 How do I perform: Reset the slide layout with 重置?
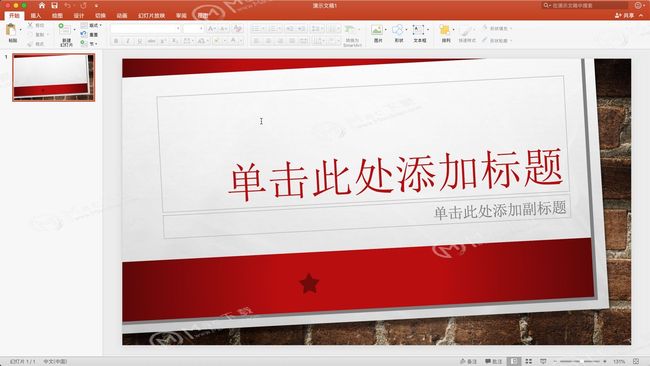click(90, 34)
